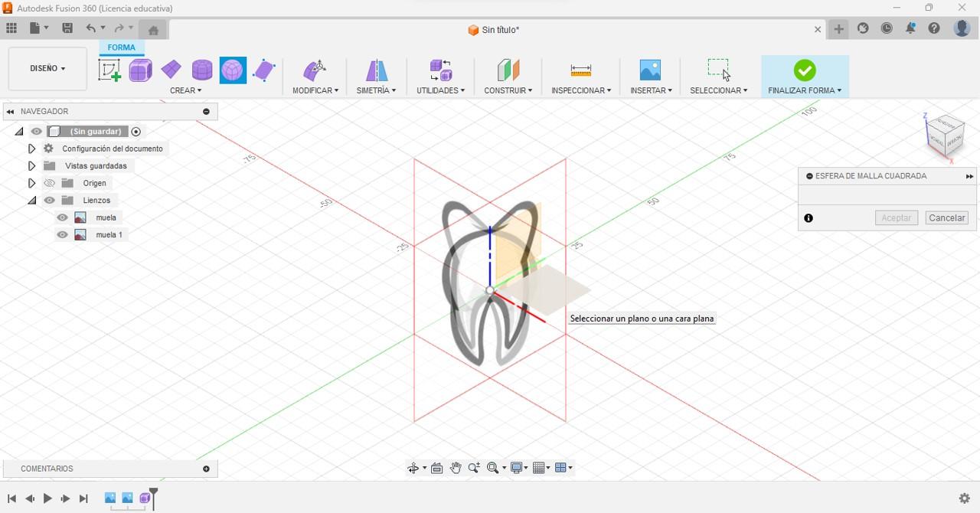Click the green Finalizar Forma checkmark

point(805,70)
